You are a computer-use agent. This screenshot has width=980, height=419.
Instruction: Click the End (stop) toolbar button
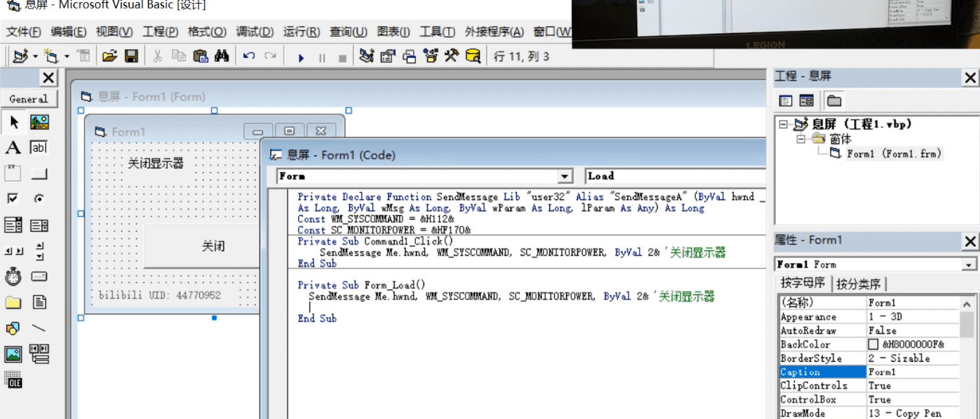pos(342,57)
